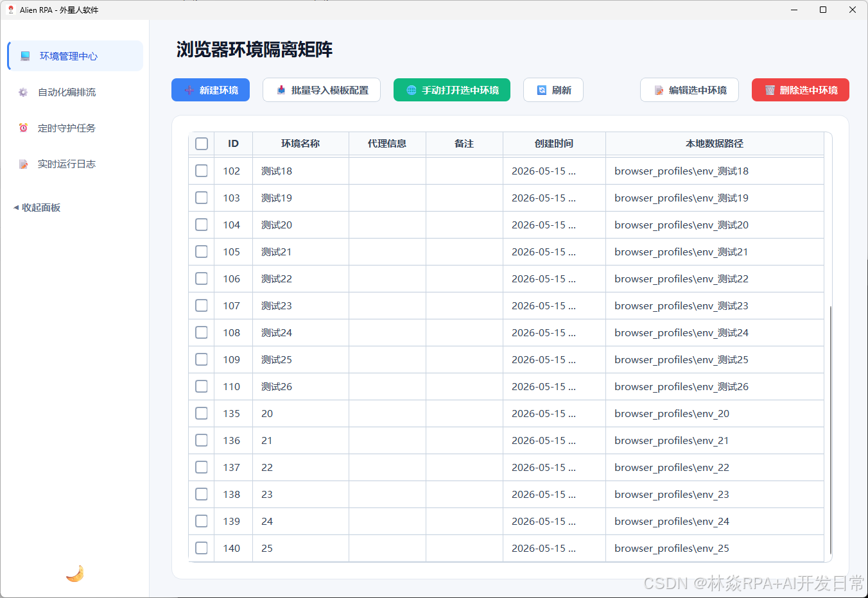Image resolution: width=868 pixels, height=598 pixels.
Task: Open 自动化编排流 page
Action: point(74,92)
